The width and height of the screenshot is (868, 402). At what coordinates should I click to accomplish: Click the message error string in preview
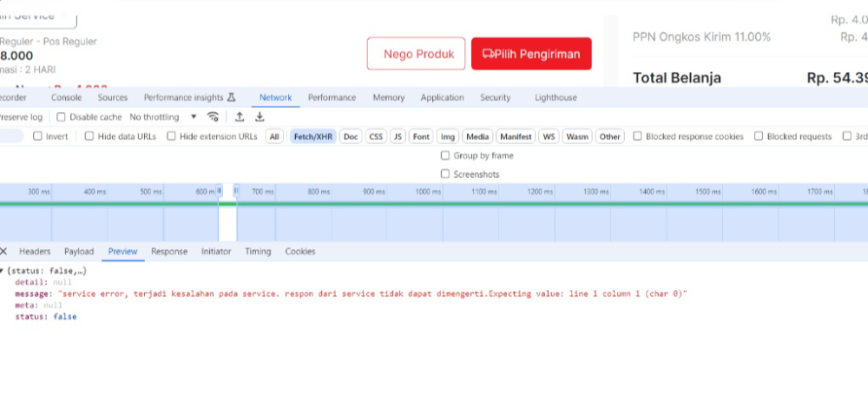pyautogui.click(x=372, y=293)
